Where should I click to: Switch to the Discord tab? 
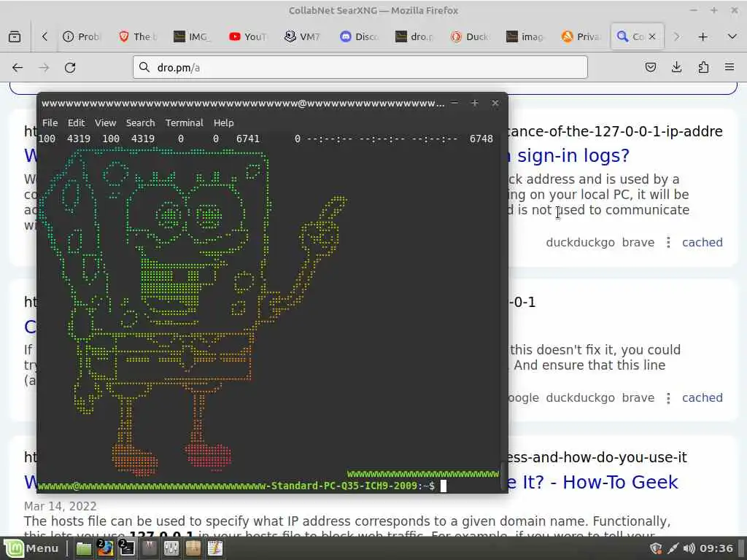click(360, 36)
